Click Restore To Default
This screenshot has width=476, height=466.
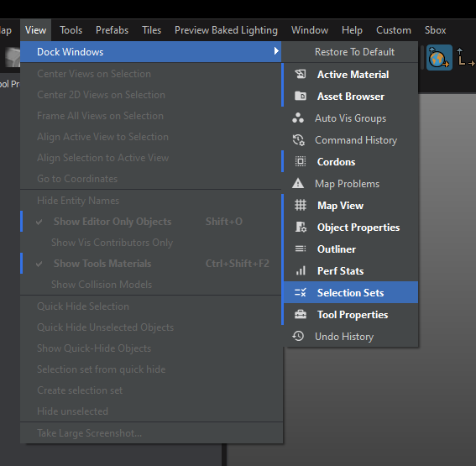(x=350, y=52)
